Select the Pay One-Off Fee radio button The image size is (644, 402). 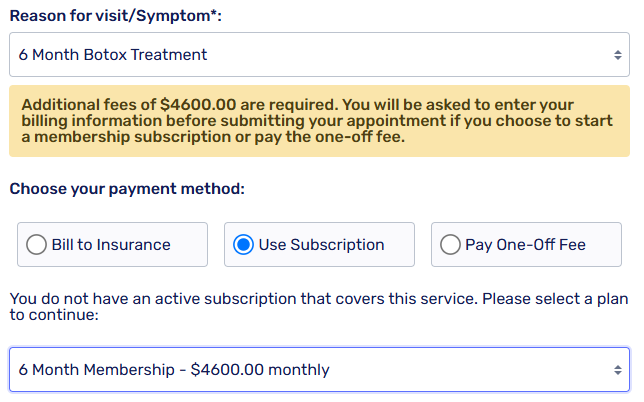pos(450,245)
